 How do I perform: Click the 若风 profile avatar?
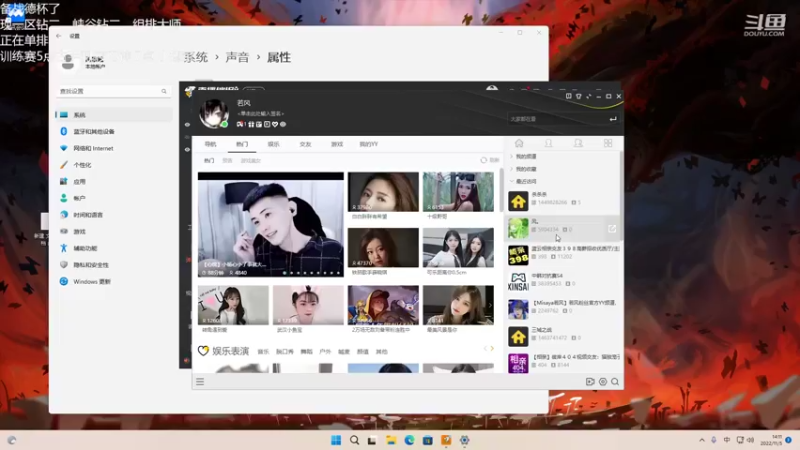tap(214, 113)
